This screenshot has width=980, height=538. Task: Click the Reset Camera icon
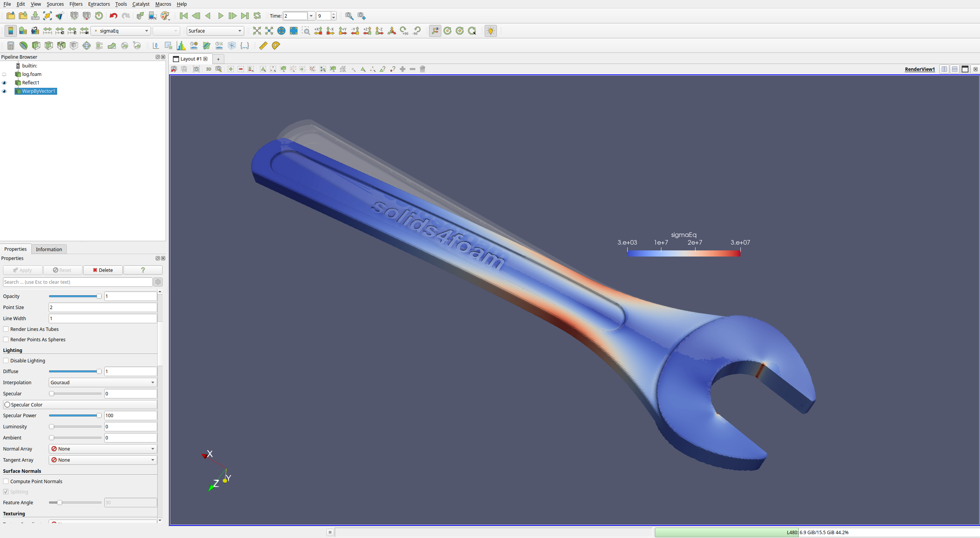[x=257, y=31]
